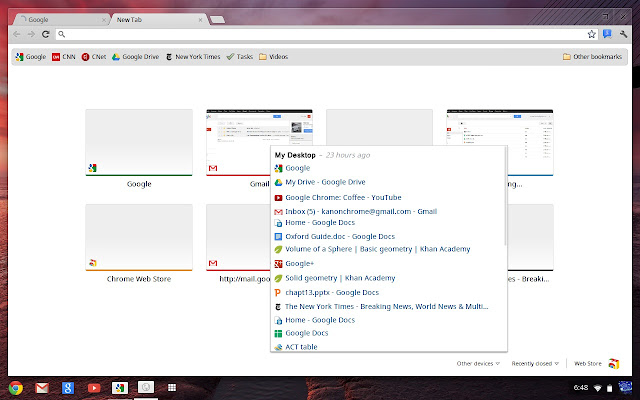Click the blue extension icon beside the star
This screenshot has height=400, width=640.
(x=607, y=34)
